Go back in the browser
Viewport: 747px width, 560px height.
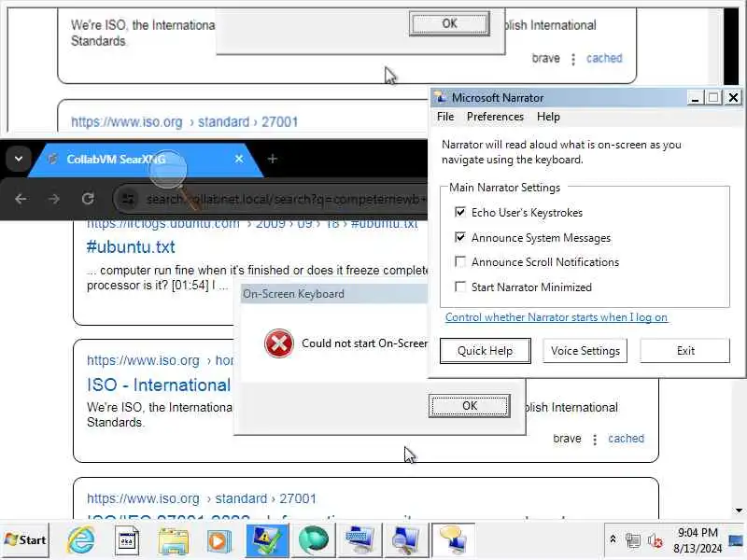click(x=21, y=199)
